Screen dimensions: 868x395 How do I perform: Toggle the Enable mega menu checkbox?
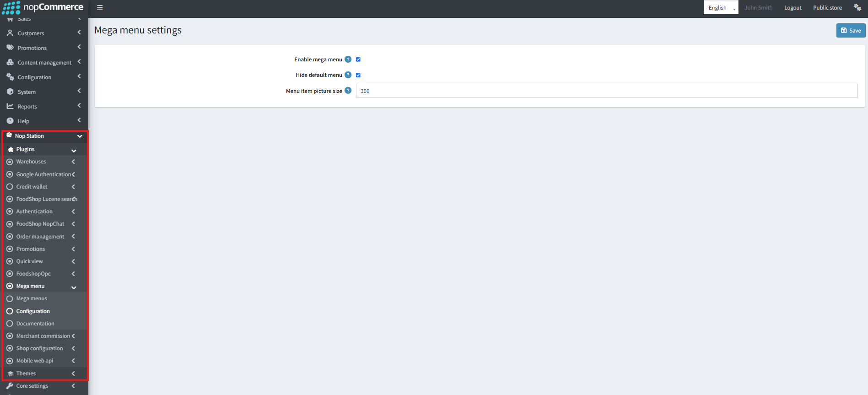358,60
